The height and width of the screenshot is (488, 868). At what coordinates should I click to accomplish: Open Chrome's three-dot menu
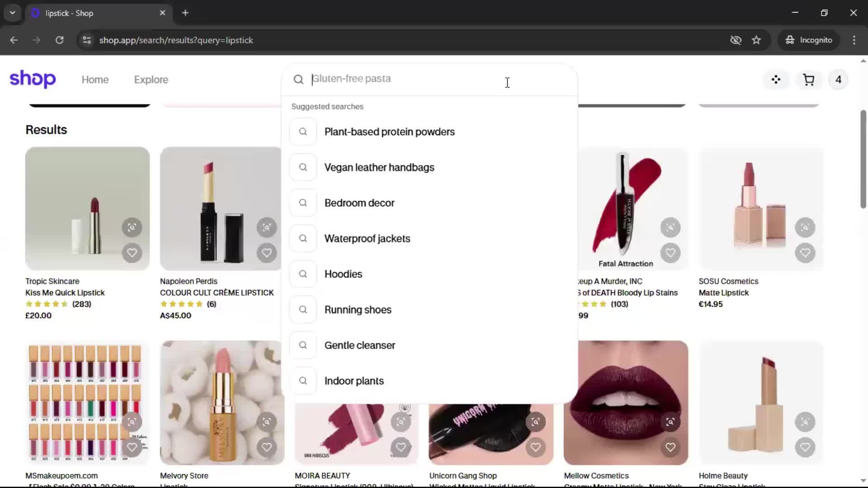click(854, 40)
